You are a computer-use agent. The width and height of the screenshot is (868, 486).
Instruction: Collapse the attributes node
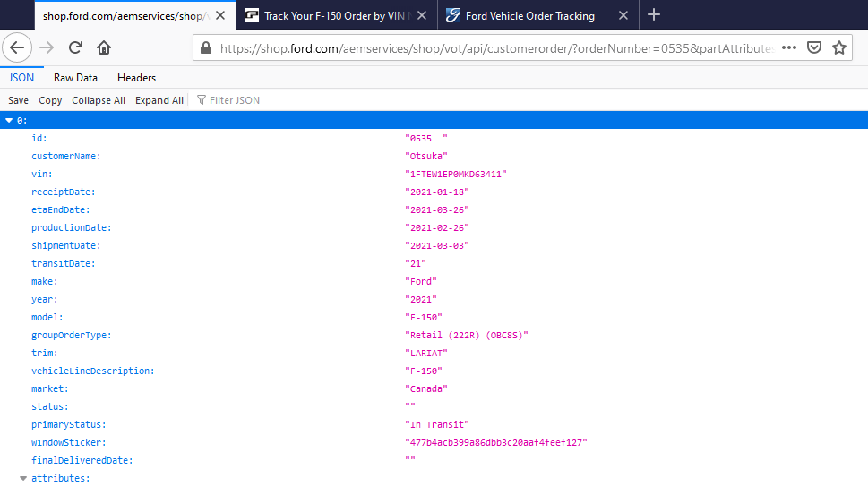point(23,479)
